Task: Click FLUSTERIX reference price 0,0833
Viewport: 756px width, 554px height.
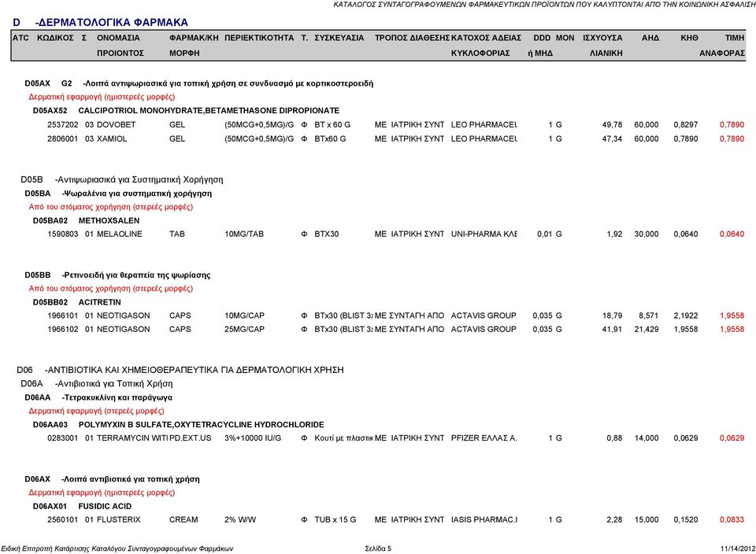Action: (x=732, y=520)
